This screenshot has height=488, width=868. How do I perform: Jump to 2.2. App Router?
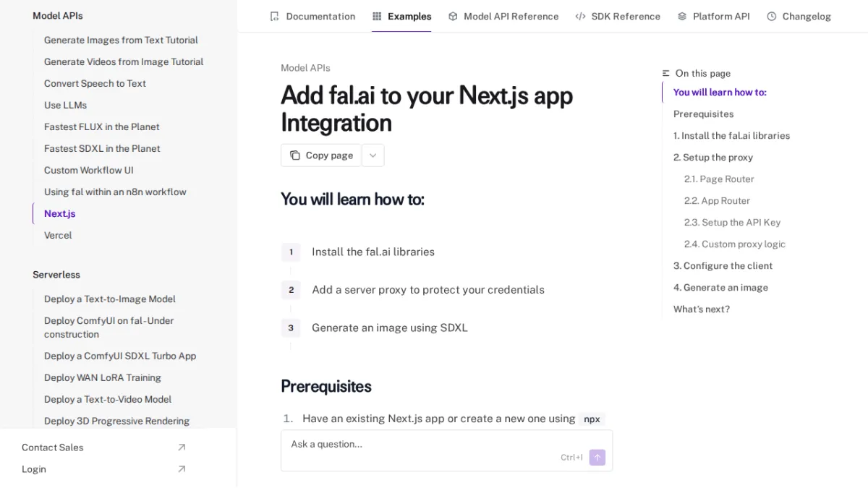717,200
